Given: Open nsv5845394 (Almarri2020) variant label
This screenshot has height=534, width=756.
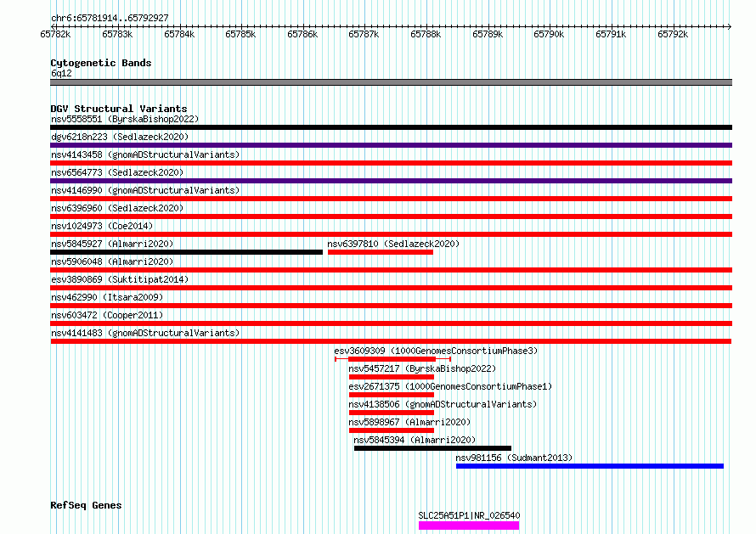Looking at the screenshot, I should (415, 440).
